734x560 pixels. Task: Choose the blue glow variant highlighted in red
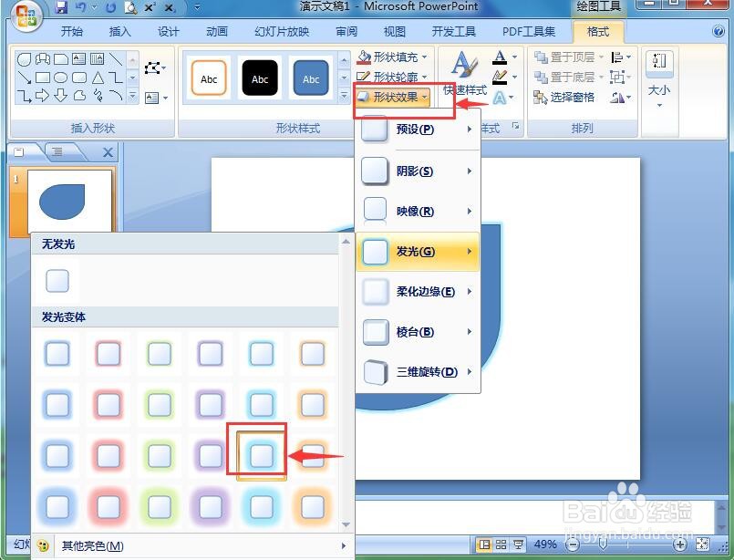pos(261,455)
